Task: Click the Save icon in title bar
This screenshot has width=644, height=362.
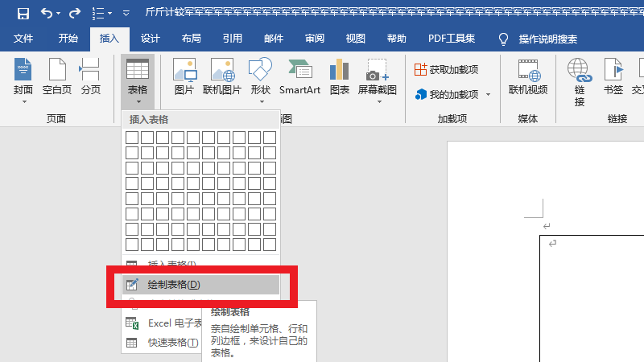Action: (x=23, y=13)
